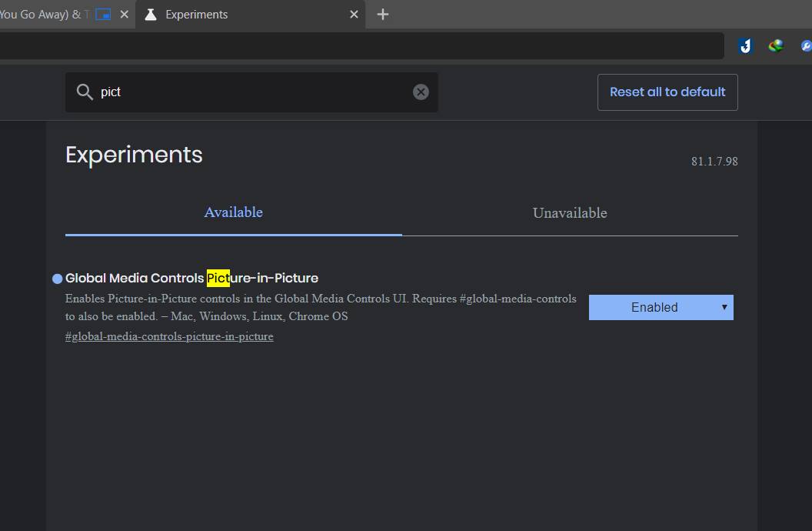
Task: Switch to the Unavailable tab
Action: tap(570, 213)
